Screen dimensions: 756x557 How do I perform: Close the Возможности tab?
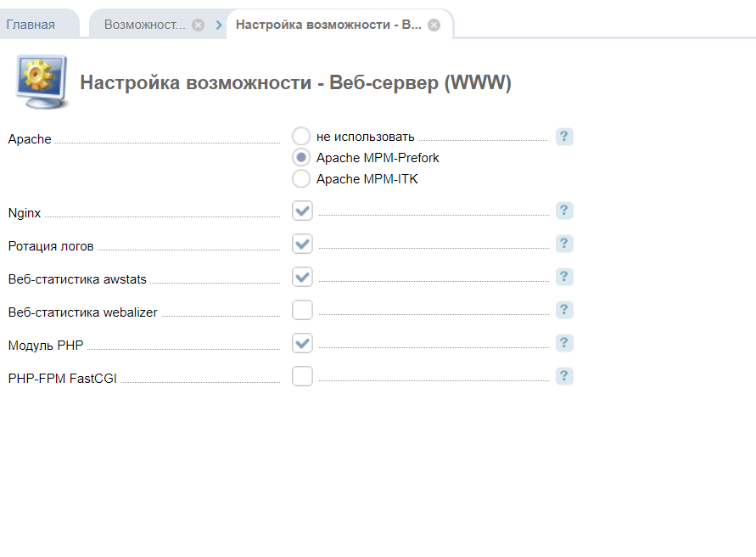198,25
